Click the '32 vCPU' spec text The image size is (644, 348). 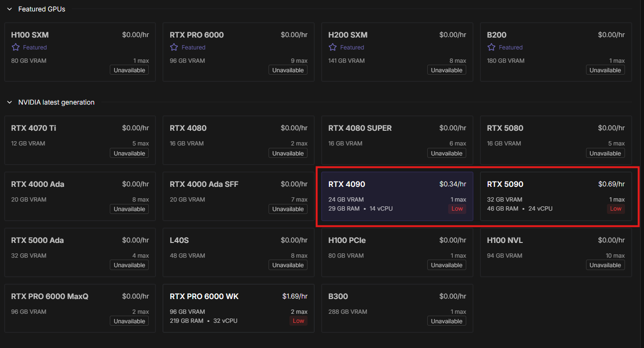(x=225, y=320)
